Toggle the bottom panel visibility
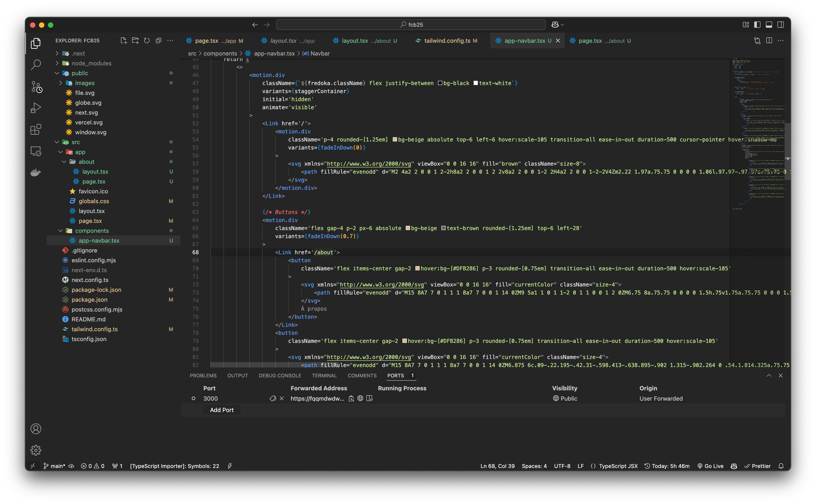Viewport: 816px width, 504px height. tap(769, 25)
